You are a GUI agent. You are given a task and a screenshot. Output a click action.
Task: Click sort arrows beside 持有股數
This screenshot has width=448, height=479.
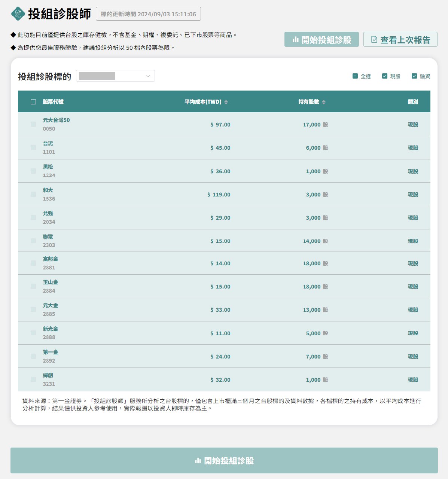tap(324, 102)
